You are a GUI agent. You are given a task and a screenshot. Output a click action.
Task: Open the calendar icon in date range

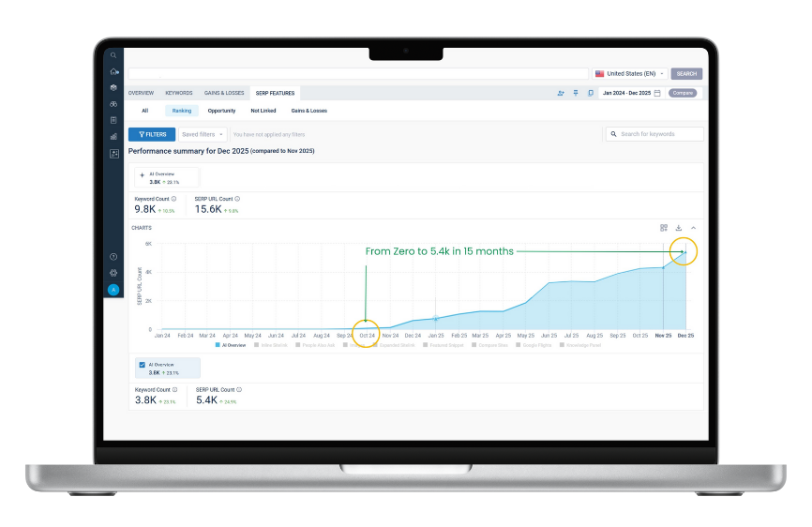(x=657, y=93)
